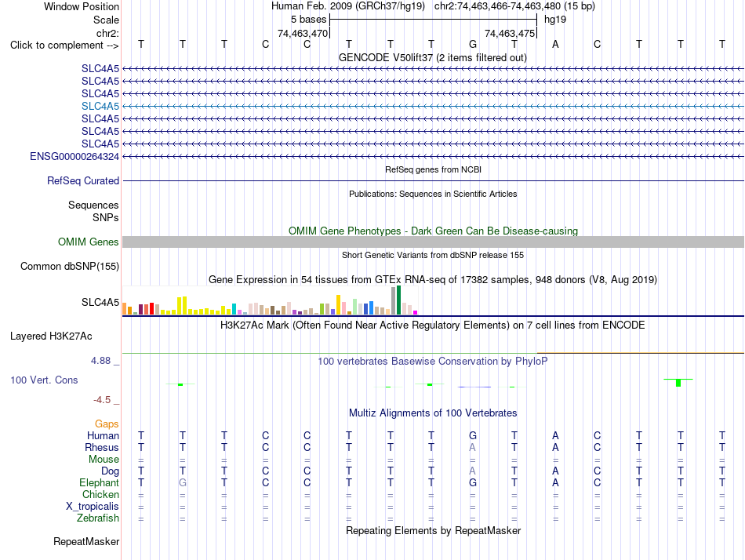Click the Layered H3K27Ac label

pyautogui.click(x=51, y=336)
